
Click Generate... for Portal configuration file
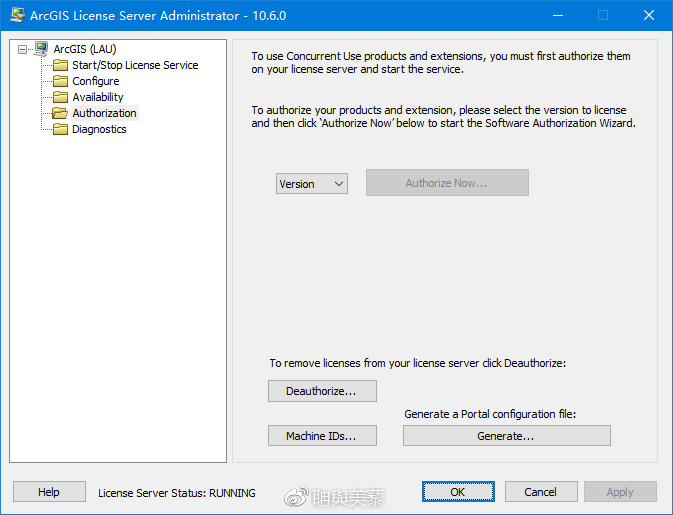pos(506,436)
